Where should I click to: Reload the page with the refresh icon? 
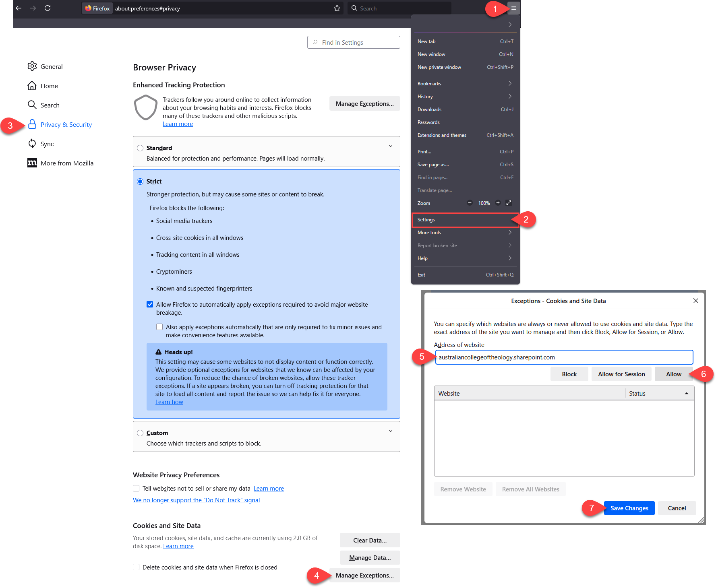(x=48, y=8)
